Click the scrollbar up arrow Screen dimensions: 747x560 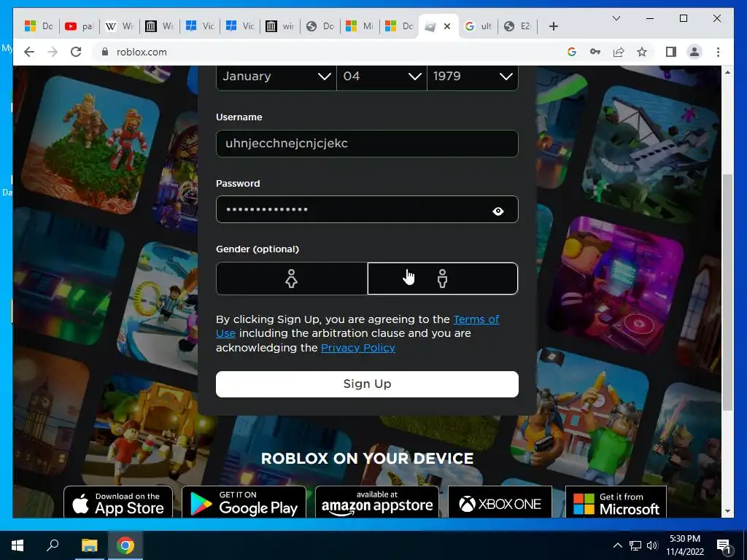click(x=727, y=72)
